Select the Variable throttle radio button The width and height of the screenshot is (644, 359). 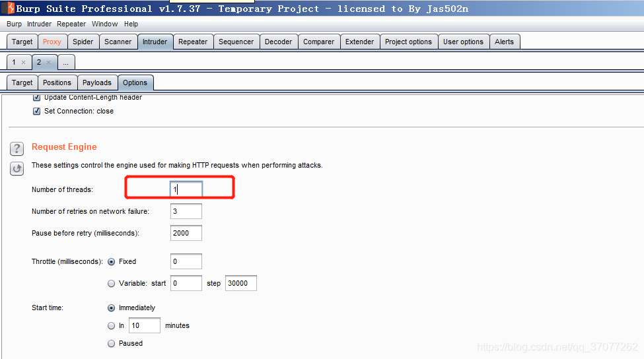point(112,284)
